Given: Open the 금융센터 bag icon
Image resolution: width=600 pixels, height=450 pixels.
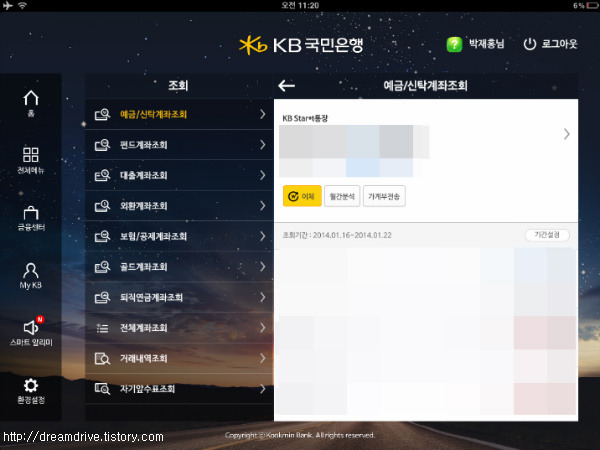Looking at the screenshot, I should coord(31,213).
